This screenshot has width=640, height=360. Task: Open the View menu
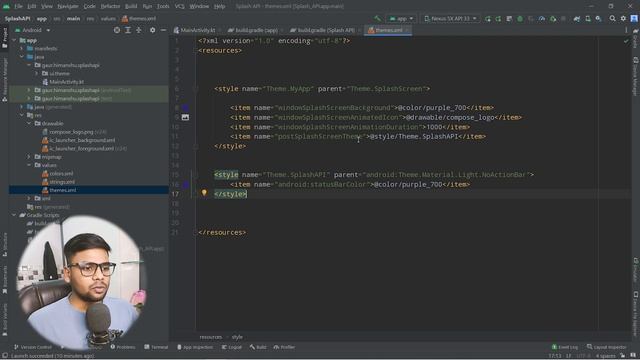coord(47,6)
